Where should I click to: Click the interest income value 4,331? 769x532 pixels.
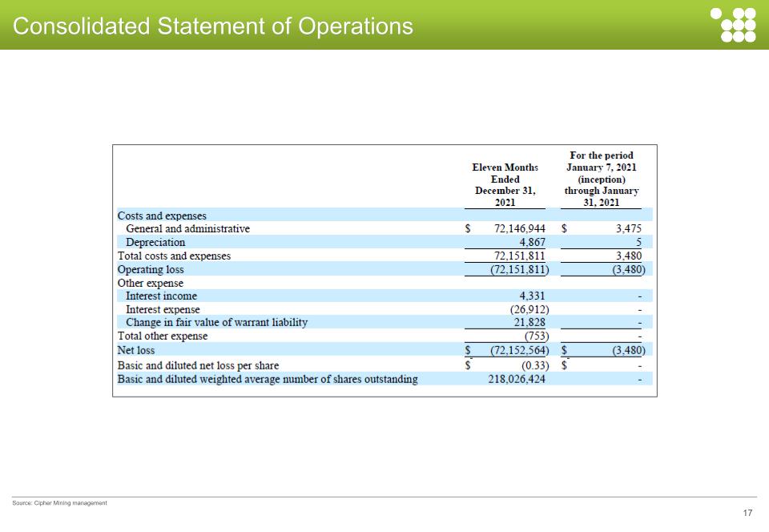click(532, 296)
